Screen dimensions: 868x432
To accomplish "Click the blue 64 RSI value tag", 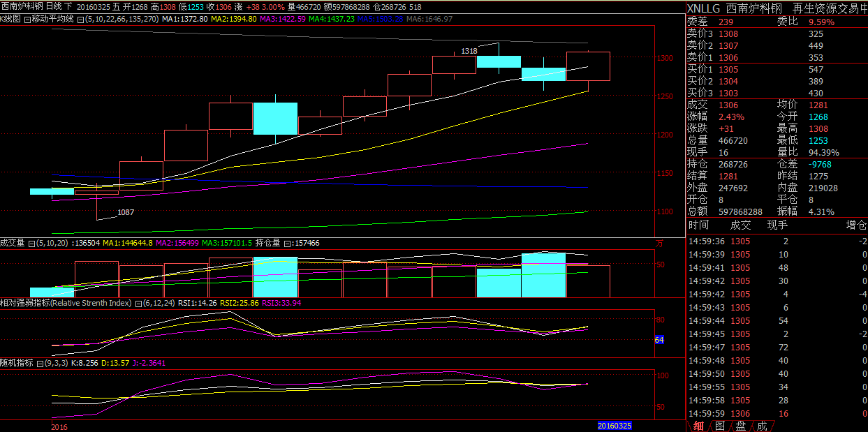I will click(659, 340).
